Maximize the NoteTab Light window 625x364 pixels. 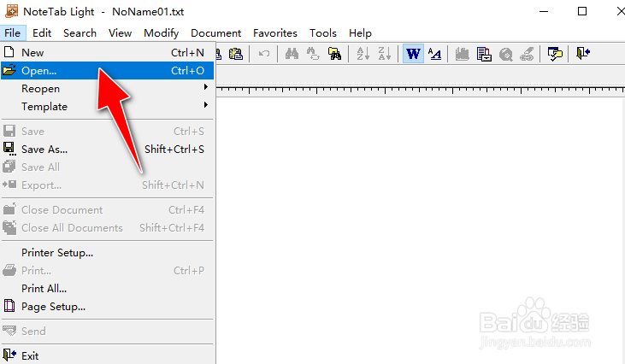coord(582,12)
